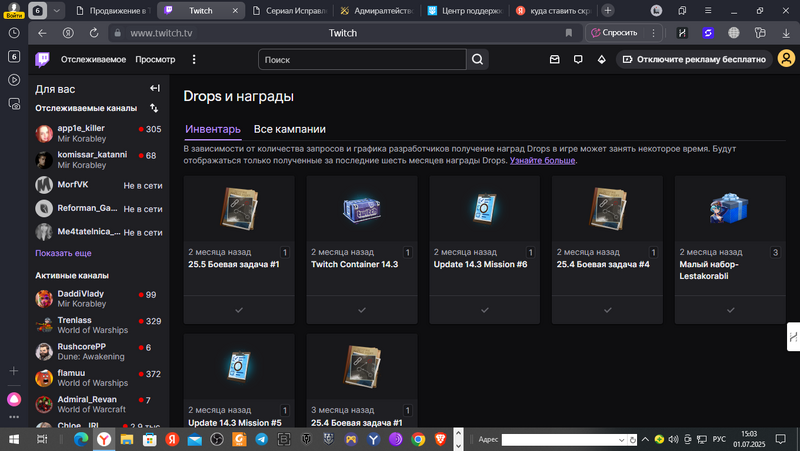Open Microsoft Edge from the taskbar
This screenshot has height=451, width=800.
click(x=81, y=439)
